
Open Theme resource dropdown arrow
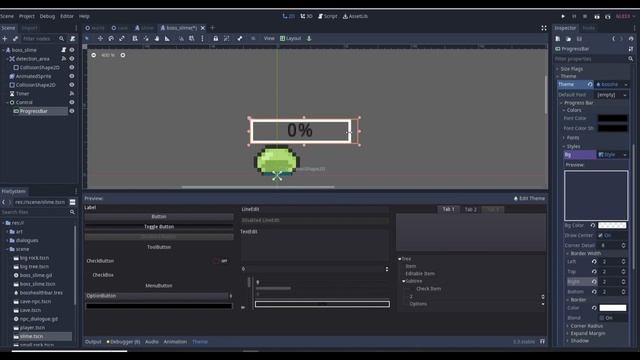coord(626,84)
